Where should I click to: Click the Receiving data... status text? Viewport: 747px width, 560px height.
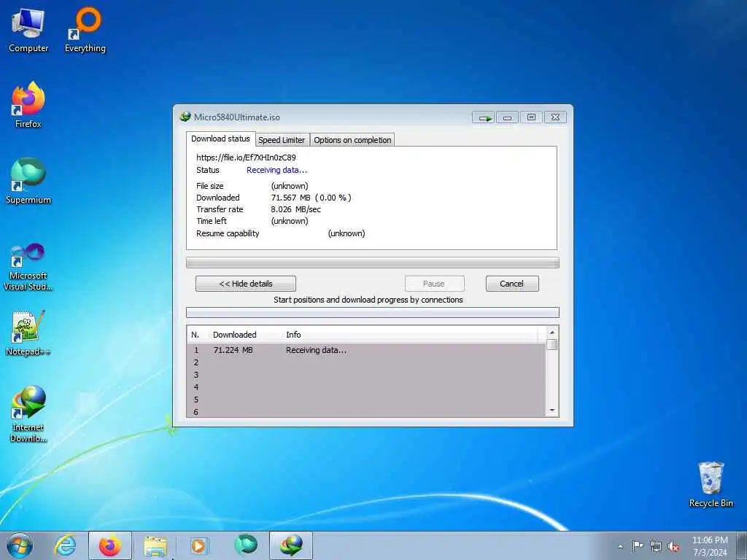pyautogui.click(x=276, y=170)
